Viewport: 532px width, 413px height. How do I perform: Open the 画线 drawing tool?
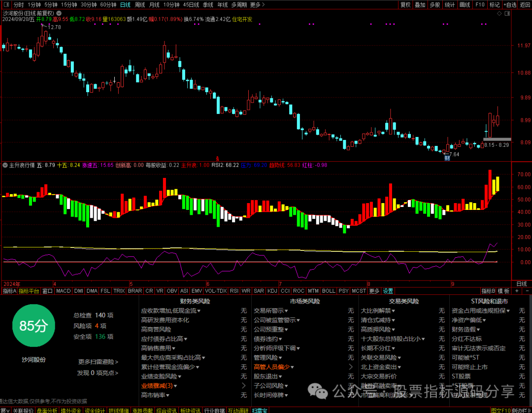pyautogui.click(x=464, y=4)
